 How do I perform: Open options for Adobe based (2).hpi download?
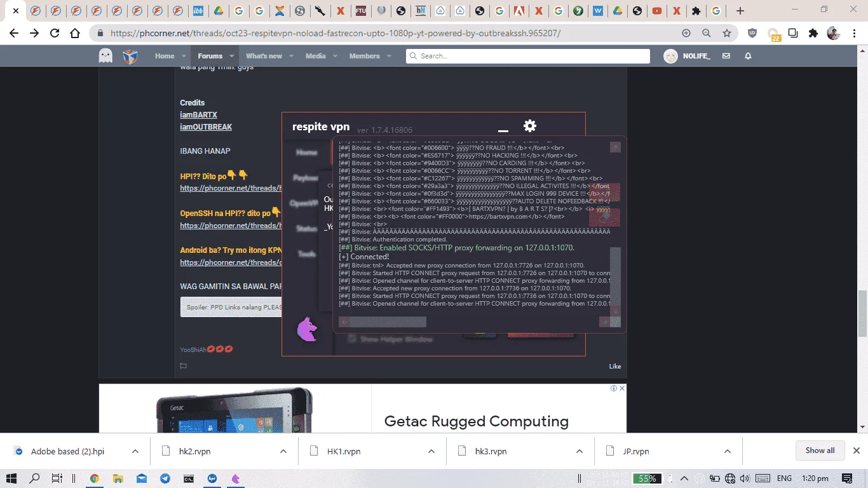[135, 451]
